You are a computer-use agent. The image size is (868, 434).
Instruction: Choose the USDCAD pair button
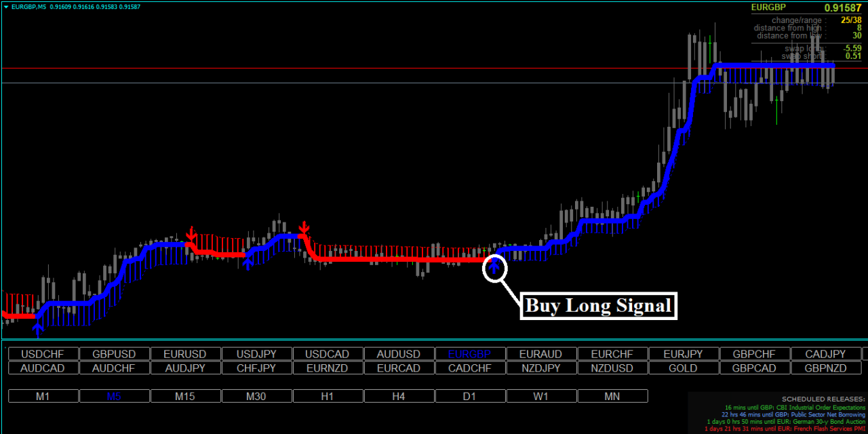tap(328, 354)
